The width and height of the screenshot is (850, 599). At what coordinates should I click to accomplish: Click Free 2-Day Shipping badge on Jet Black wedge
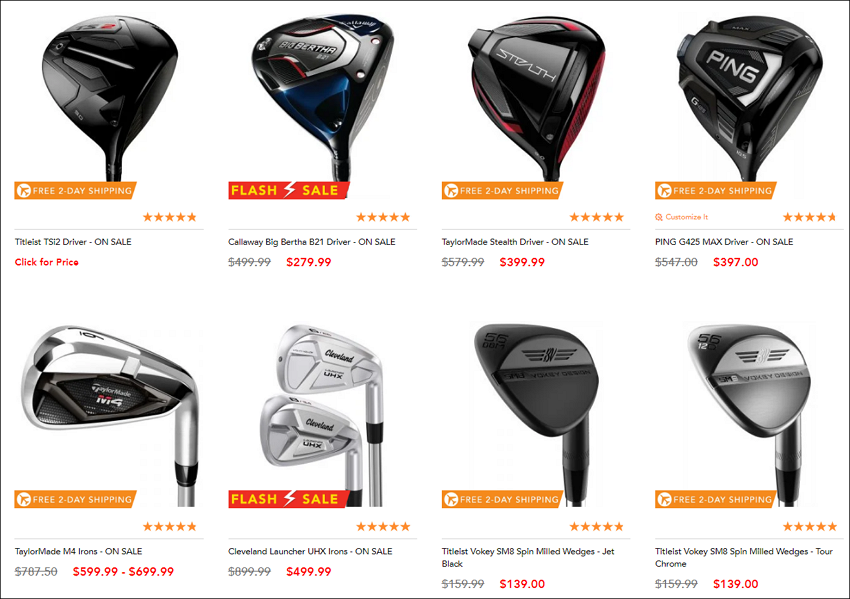[x=503, y=499]
